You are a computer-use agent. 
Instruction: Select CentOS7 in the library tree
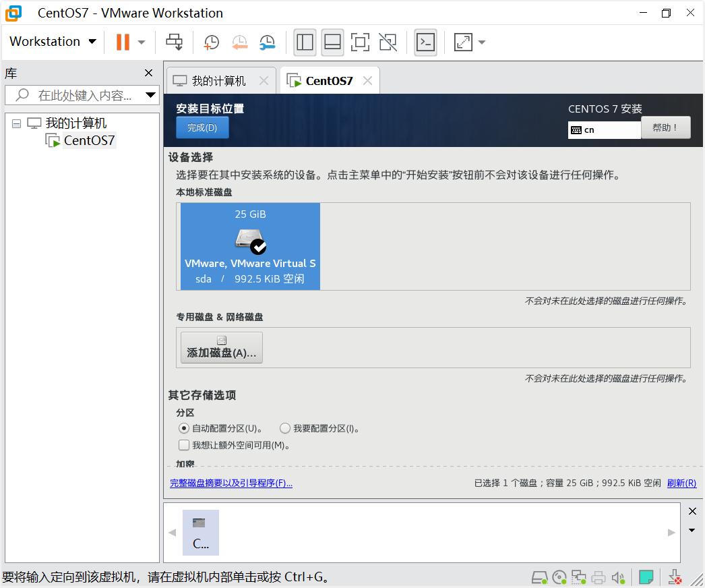tap(89, 140)
